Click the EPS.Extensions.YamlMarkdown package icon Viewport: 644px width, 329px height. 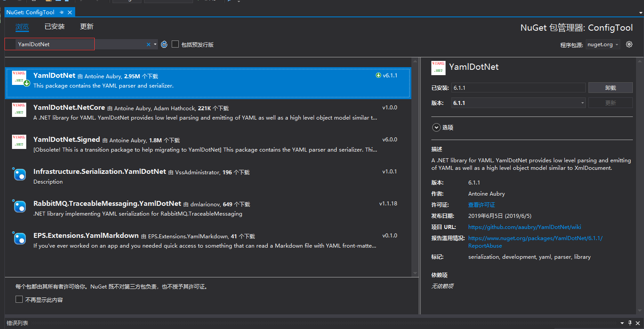(x=20, y=238)
